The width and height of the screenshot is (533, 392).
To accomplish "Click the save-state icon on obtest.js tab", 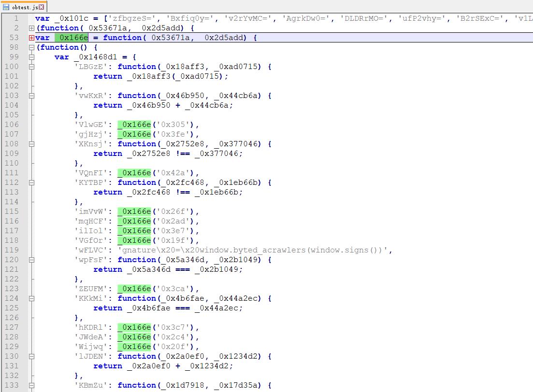I will (x=6, y=7).
